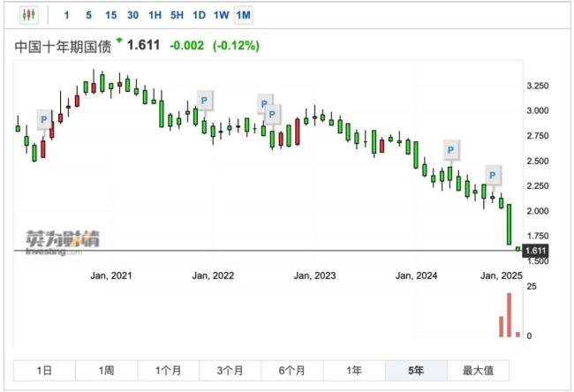Image resolution: width=574 pixels, height=392 pixels.
Task: Click the P marker above mid-2020 candles
Action: coord(44,119)
